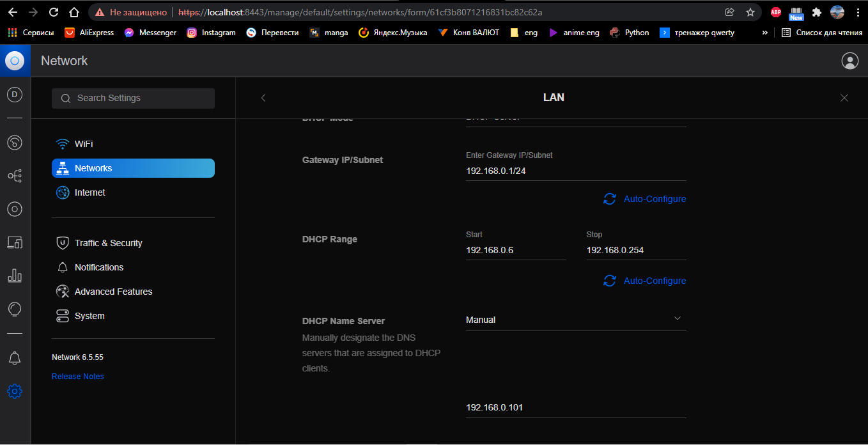Screen dimensions: 868x445
Task: Open the topology icon in left sidebar
Action: click(x=15, y=175)
